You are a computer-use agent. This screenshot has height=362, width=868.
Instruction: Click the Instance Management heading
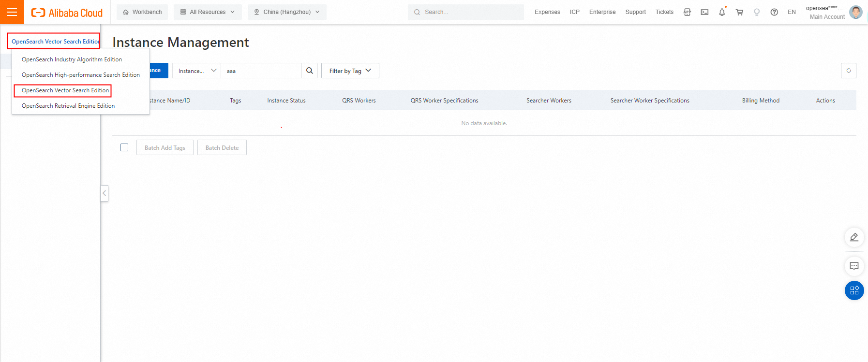[x=180, y=43]
